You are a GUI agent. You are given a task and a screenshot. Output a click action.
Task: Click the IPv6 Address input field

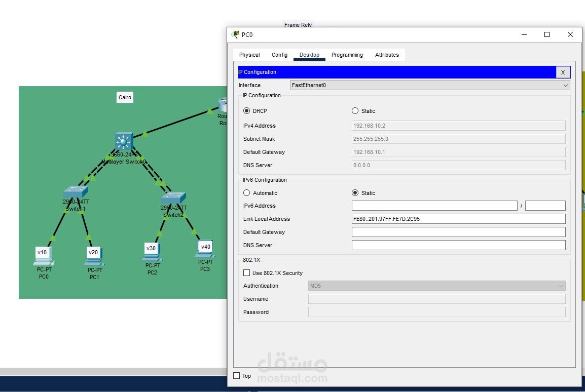434,206
